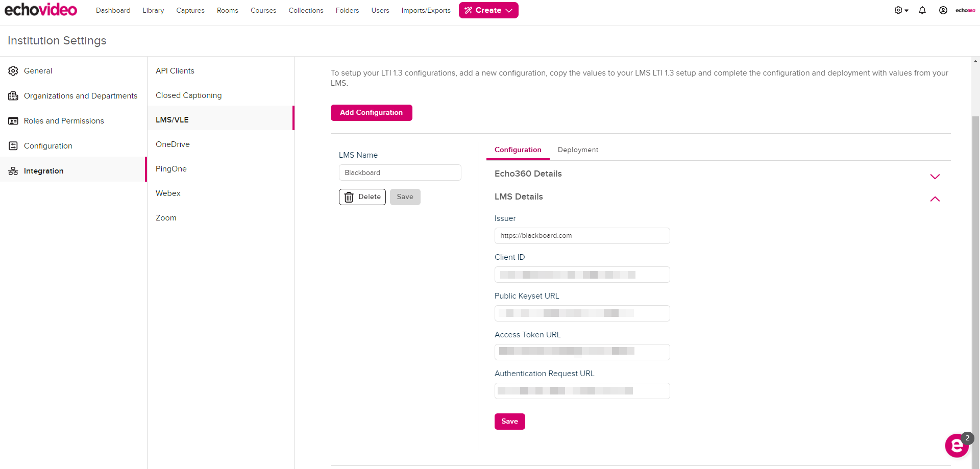Select the Configuration tab

[x=518, y=150]
